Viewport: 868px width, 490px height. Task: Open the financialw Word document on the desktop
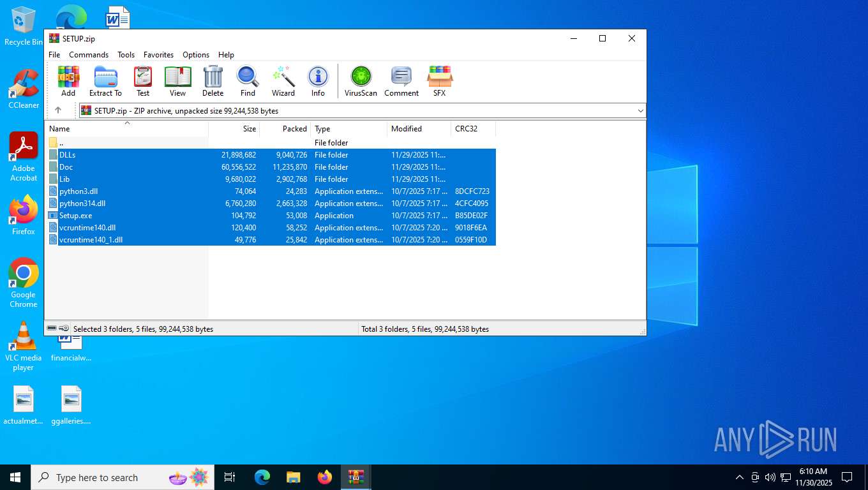[x=71, y=348]
